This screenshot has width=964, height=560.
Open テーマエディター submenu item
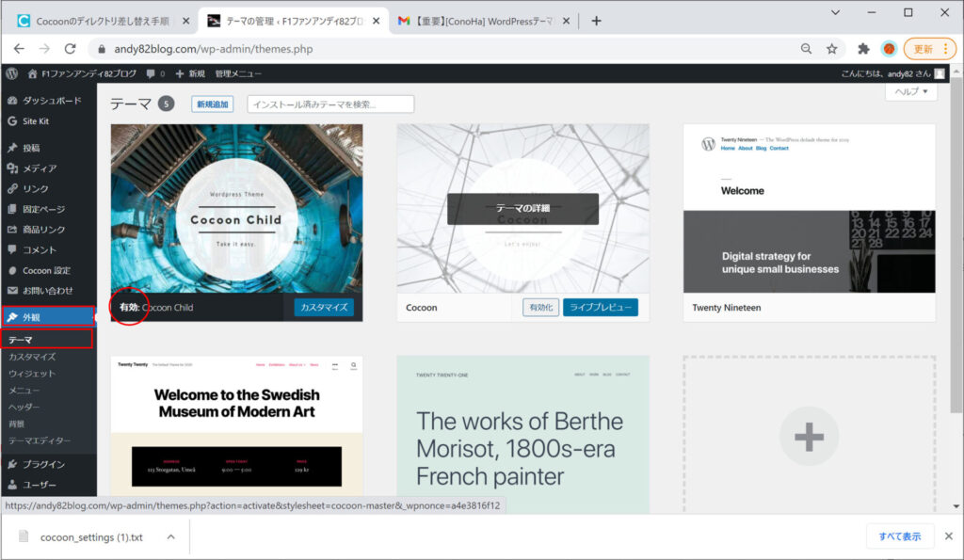click(x=40, y=440)
